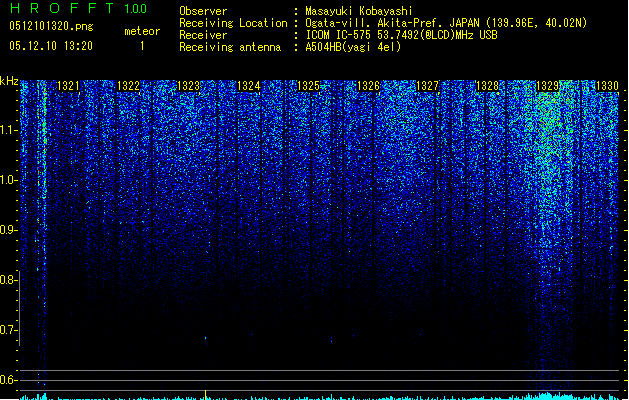Click the "Observer" field label
The width and height of the screenshot is (629, 400).
click(203, 11)
